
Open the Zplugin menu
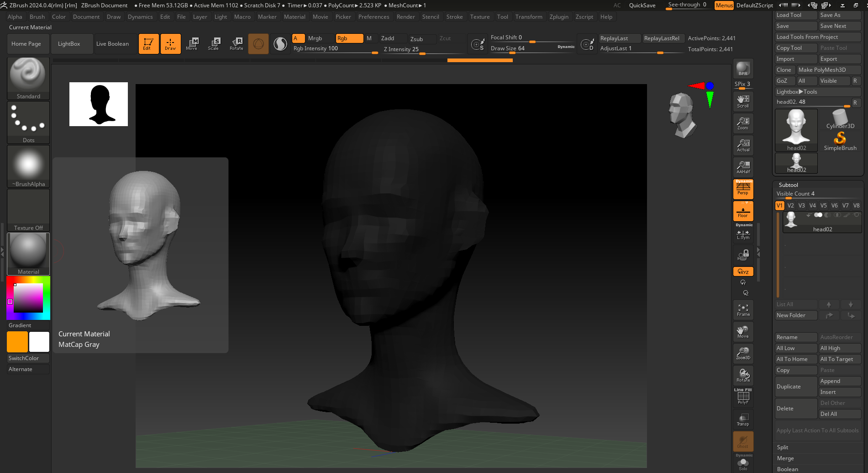pyautogui.click(x=559, y=17)
